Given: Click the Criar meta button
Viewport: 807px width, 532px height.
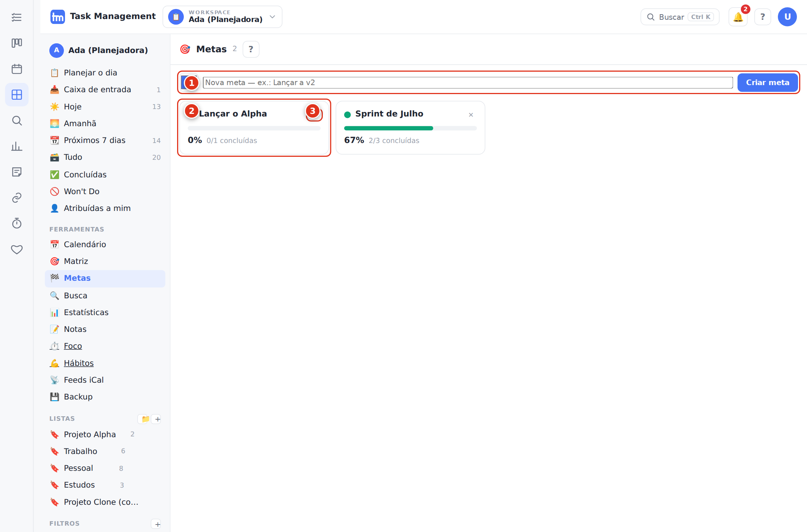Looking at the screenshot, I should coord(767,83).
